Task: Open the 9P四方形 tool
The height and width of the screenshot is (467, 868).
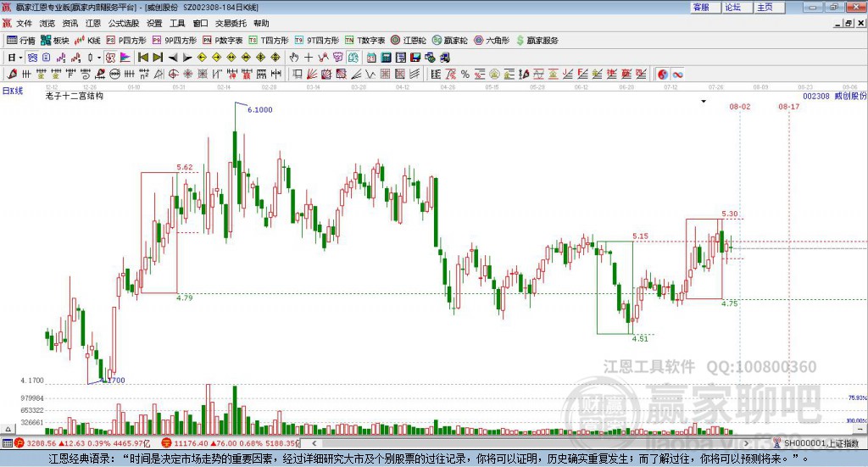Action: pos(175,41)
